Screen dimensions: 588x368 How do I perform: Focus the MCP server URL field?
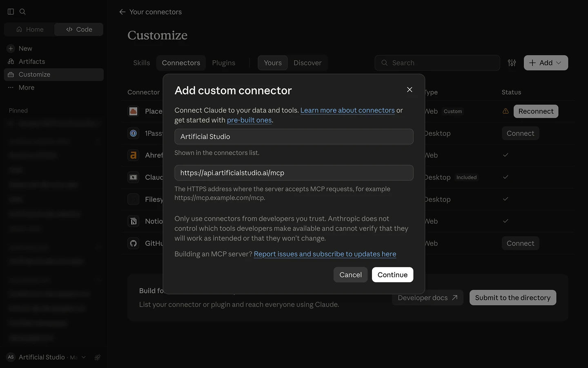pyautogui.click(x=294, y=173)
